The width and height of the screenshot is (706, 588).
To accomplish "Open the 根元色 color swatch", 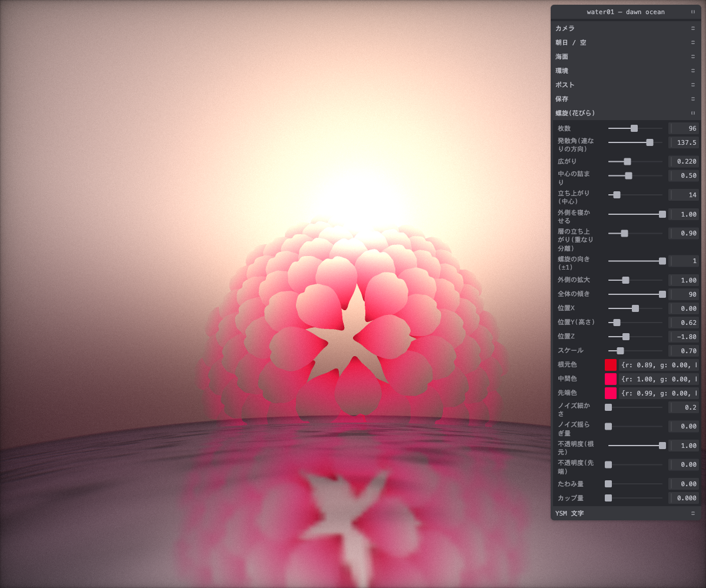I will (x=611, y=365).
